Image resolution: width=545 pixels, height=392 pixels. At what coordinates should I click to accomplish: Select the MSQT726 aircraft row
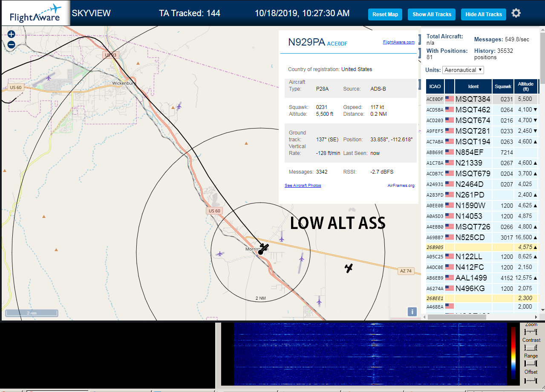pyautogui.click(x=482, y=227)
